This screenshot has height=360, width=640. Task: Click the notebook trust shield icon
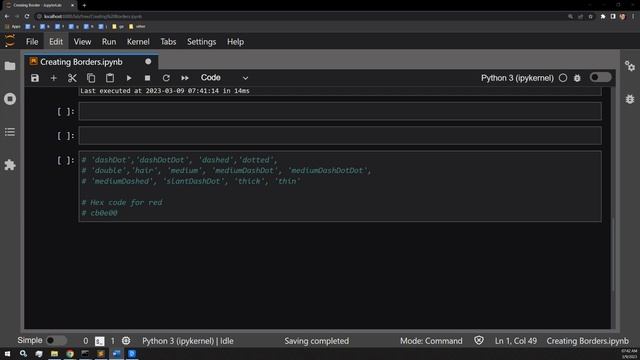tap(479, 340)
